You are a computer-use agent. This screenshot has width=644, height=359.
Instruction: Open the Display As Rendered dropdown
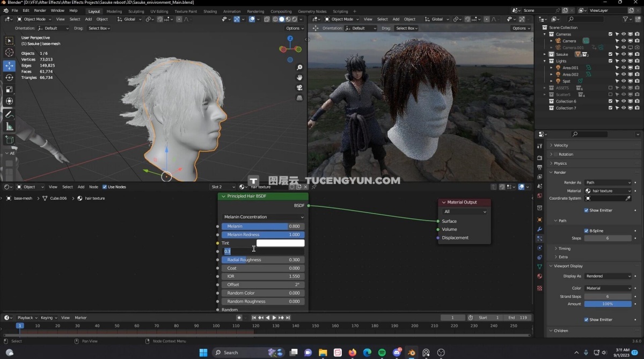click(608, 276)
